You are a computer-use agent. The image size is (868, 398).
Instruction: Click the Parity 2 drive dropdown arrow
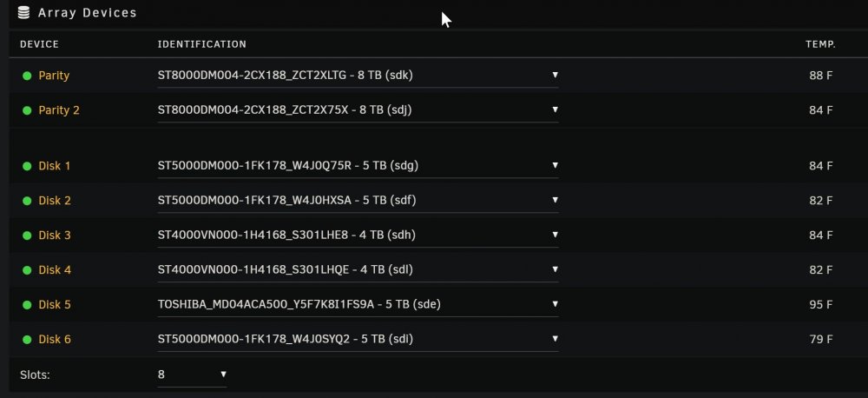pyautogui.click(x=555, y=109)
